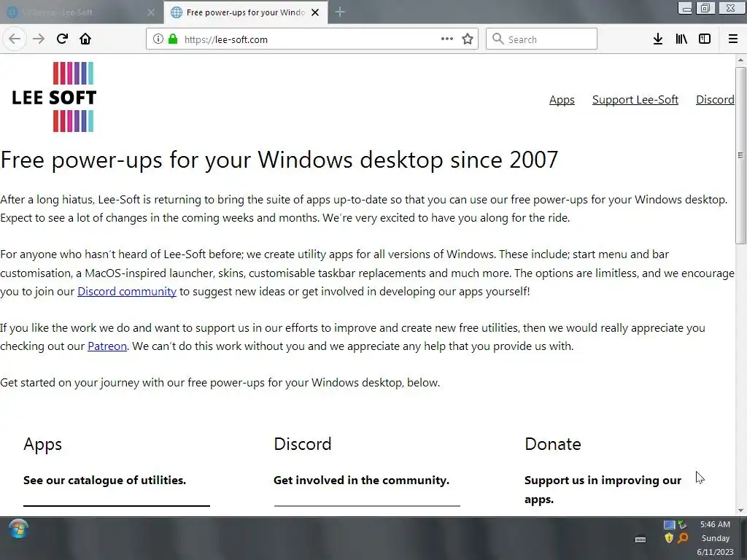Click the scrollbar down arrow
Image resolution: width=747 pixels, height=560 pixels.
tap(740, 510)
